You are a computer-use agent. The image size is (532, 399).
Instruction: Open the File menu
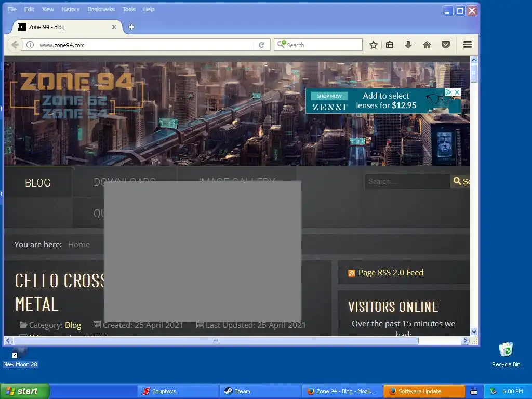pos(12,9)
